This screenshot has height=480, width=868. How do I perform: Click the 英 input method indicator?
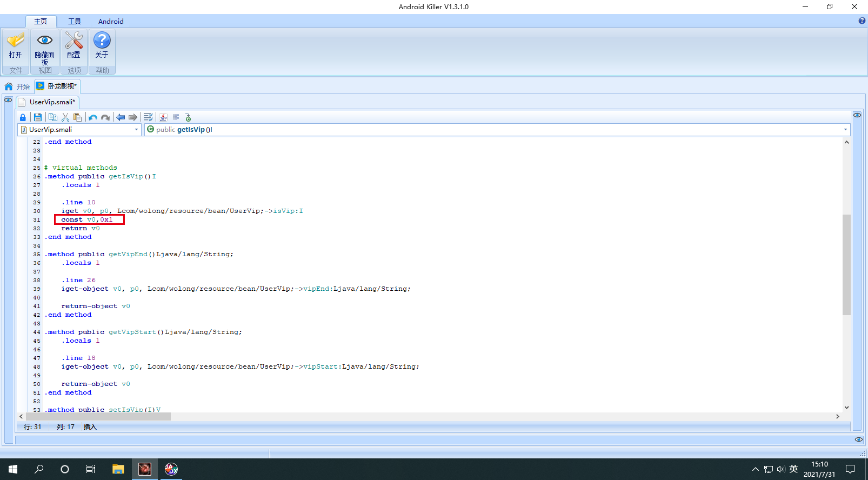click(793, 469)
